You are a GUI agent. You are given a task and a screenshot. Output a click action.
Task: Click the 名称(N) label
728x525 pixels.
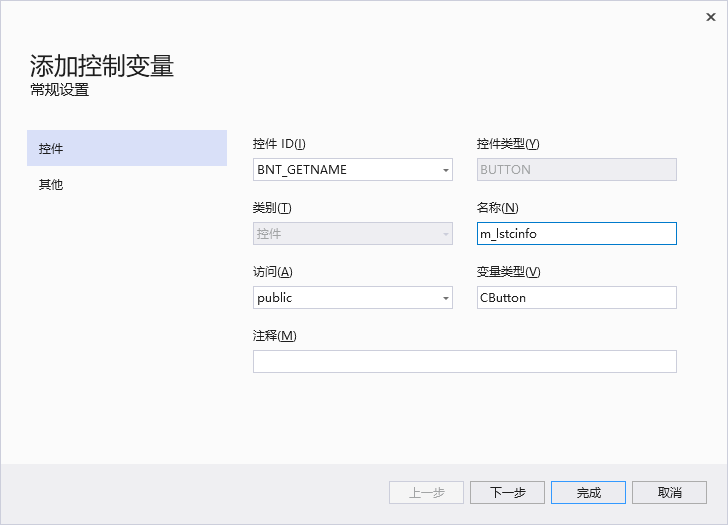pos(497,208)
